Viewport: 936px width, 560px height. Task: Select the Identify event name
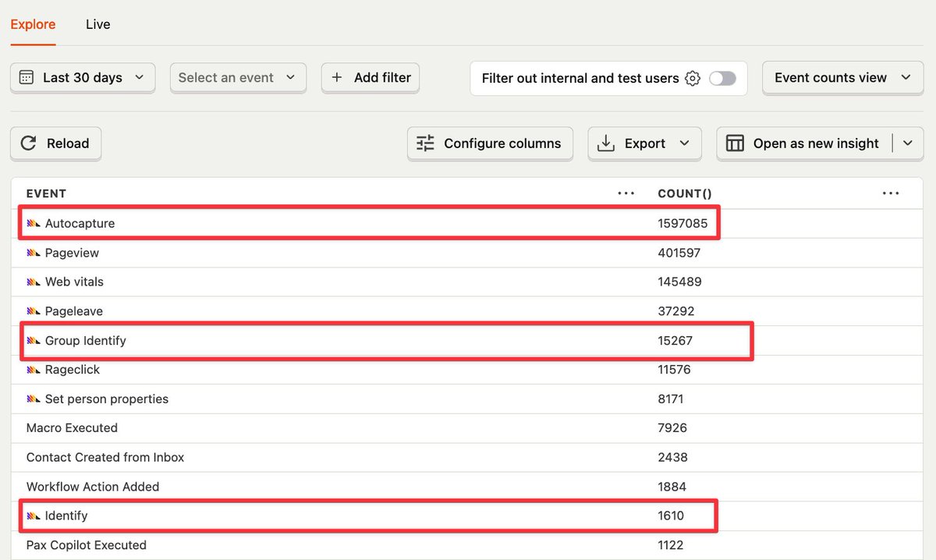66,516
